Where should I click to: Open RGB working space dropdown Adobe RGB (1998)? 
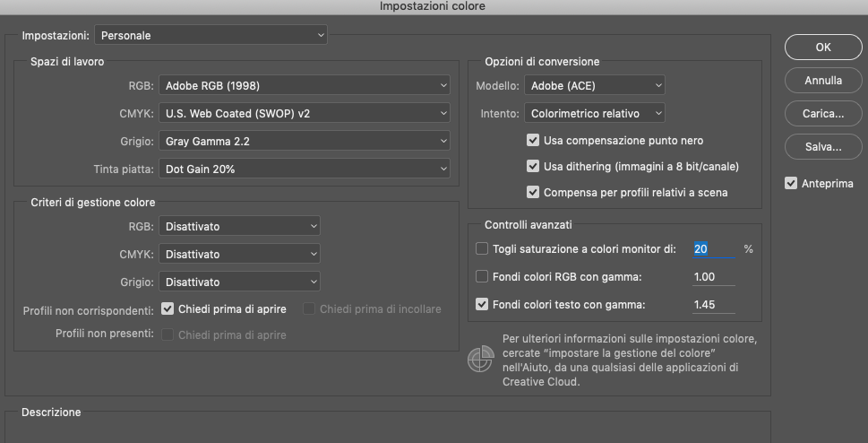click(304, 85)
